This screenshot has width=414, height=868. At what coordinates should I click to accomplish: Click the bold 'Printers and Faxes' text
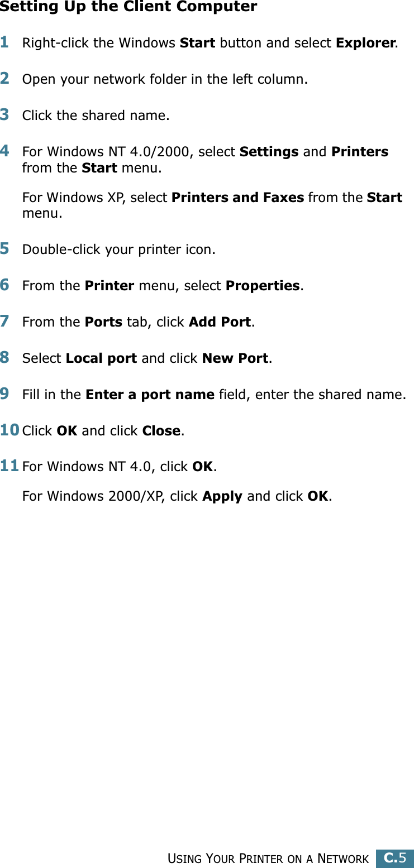click(237, 198)
